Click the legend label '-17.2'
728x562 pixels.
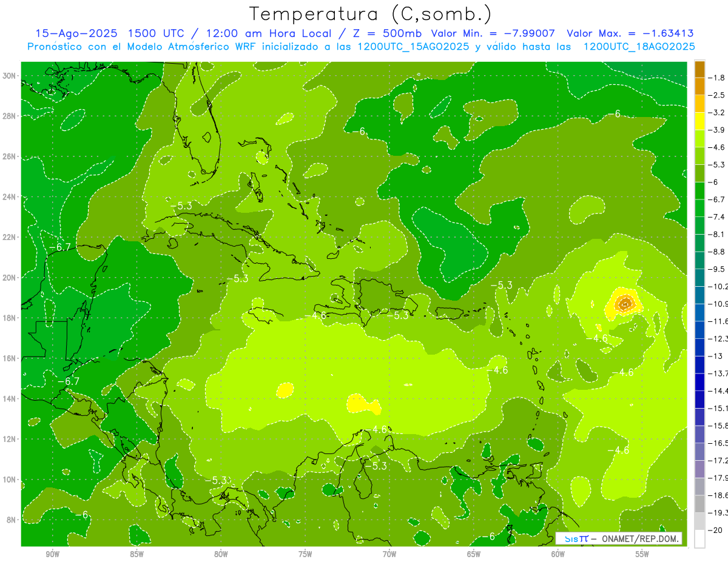pos(718,461)
